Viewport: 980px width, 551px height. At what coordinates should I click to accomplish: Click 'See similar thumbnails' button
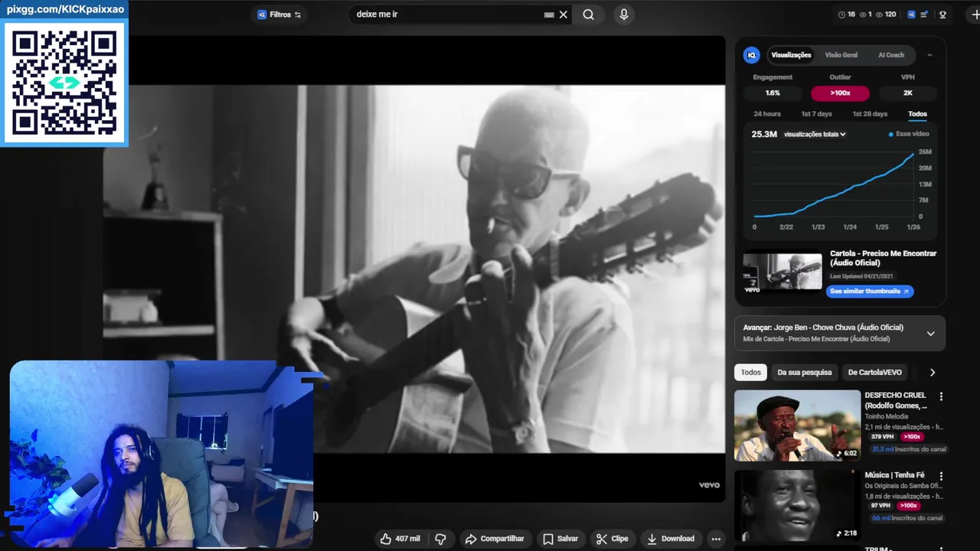870,292
